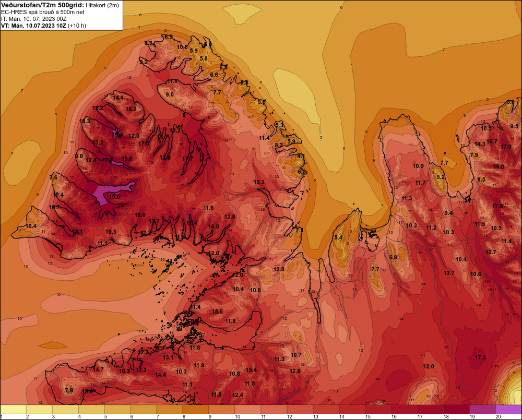The width and height of the screenshot is (522, 420).
Task: Select the 15.4 temperature label
Action: 251,370
